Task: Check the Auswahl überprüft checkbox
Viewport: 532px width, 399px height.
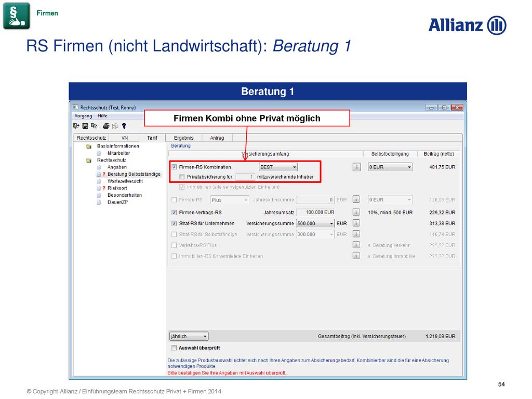Action: click(x=174, y=348)
